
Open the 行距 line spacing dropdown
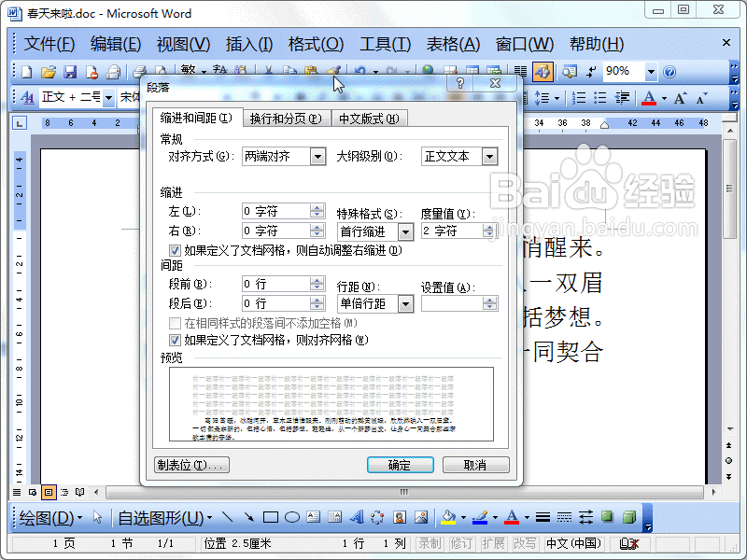pos(405,302)
